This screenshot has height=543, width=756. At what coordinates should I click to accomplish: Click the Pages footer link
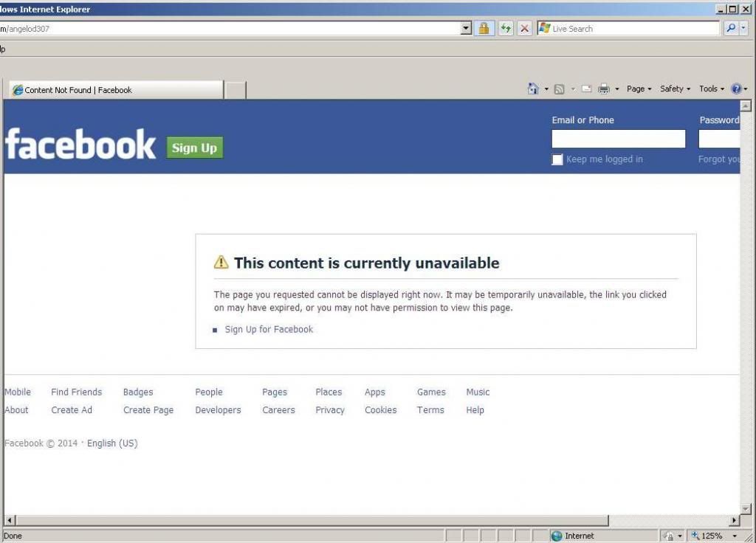pyautogui.click(x=275, y=392)
